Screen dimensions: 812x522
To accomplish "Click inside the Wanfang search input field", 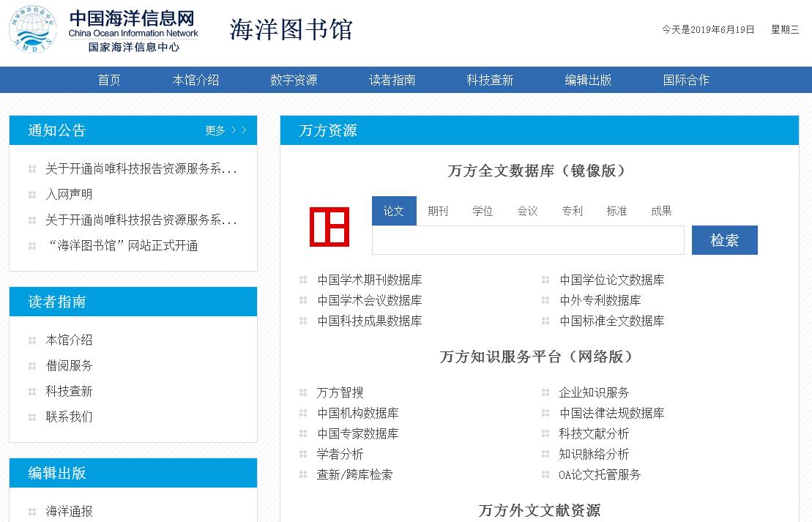I will (x=527, y=240).
